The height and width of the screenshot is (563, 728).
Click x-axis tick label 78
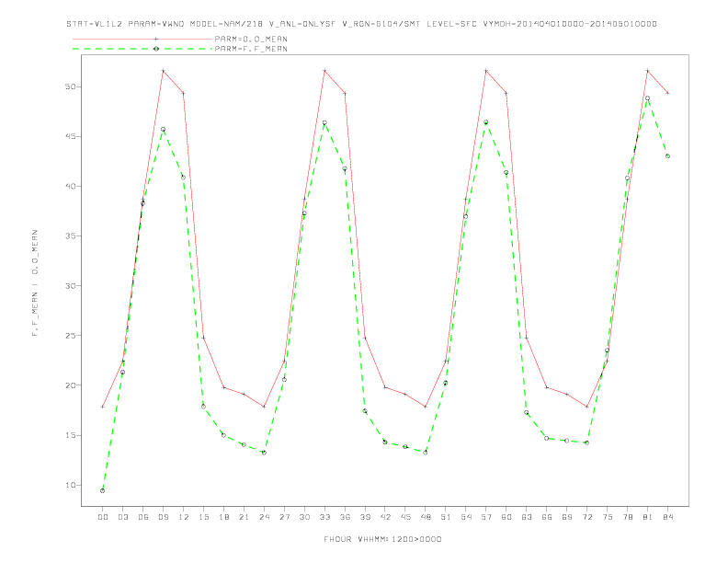[x=627, y=517]
